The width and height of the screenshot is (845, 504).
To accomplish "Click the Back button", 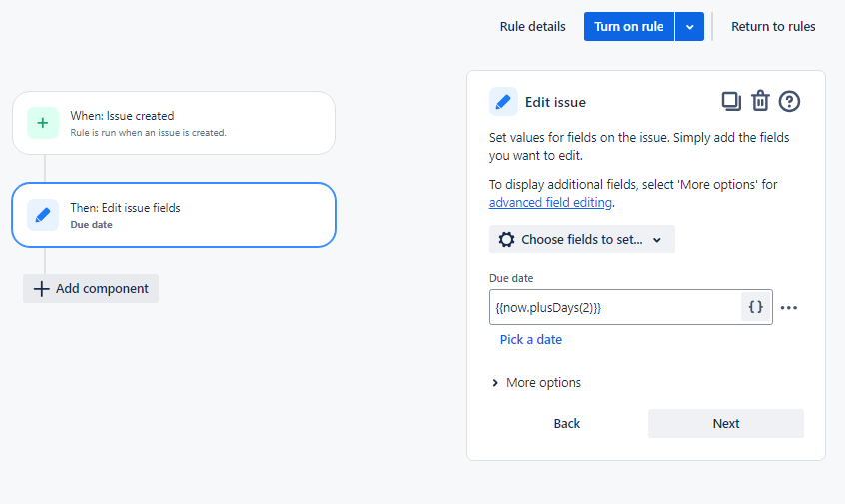I will tap(566, 424).
